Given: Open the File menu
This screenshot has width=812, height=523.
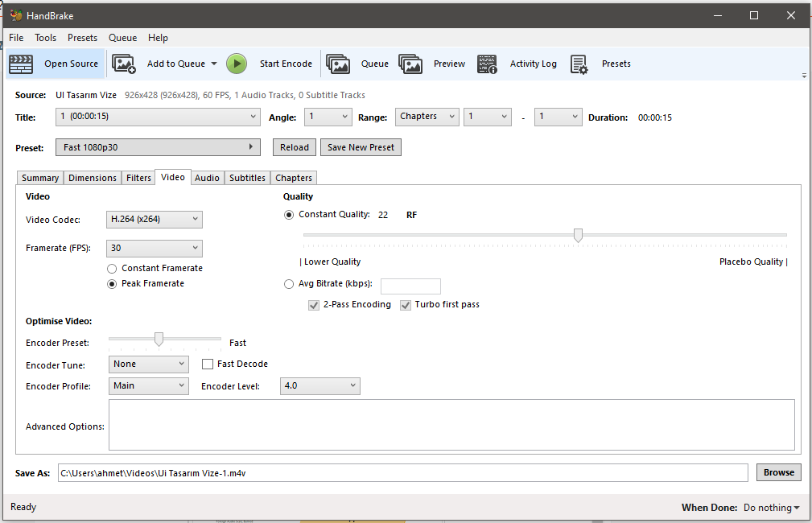Looking at the screenshot, I should (16, 38).
